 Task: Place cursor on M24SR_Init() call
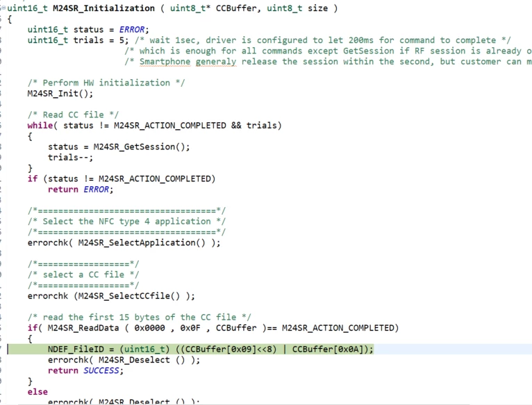pos(60,93)
